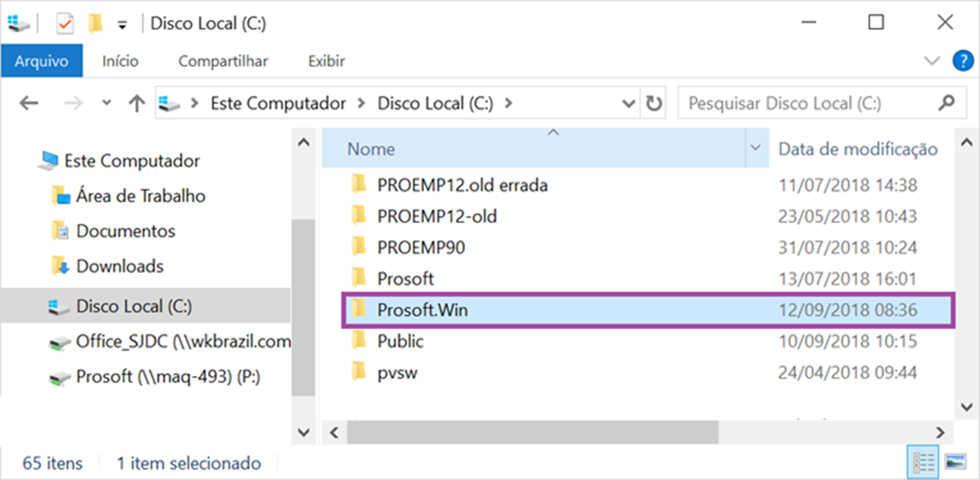Viewport: 980px width, 480px height.
Task: Expand the ribbon with the chevron
Action: click(932, 61)
